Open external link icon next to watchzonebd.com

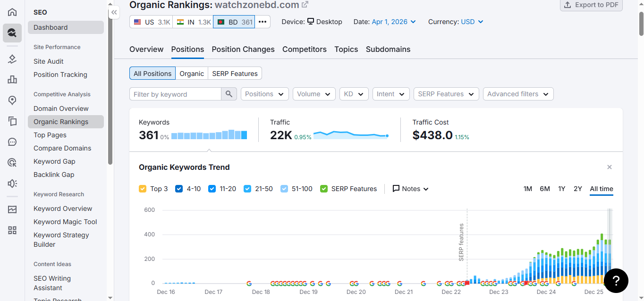[x=305, y=5]
